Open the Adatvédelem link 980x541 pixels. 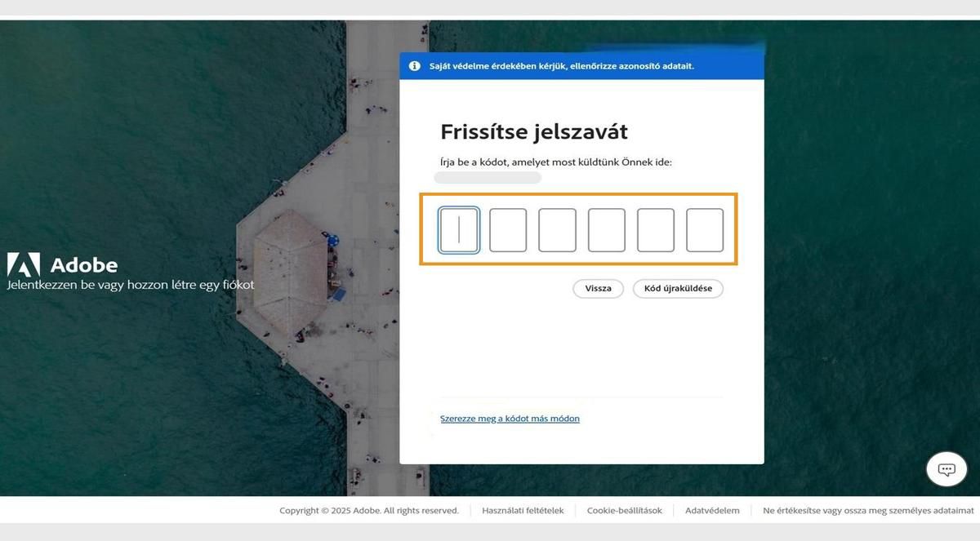click(712, 510)
